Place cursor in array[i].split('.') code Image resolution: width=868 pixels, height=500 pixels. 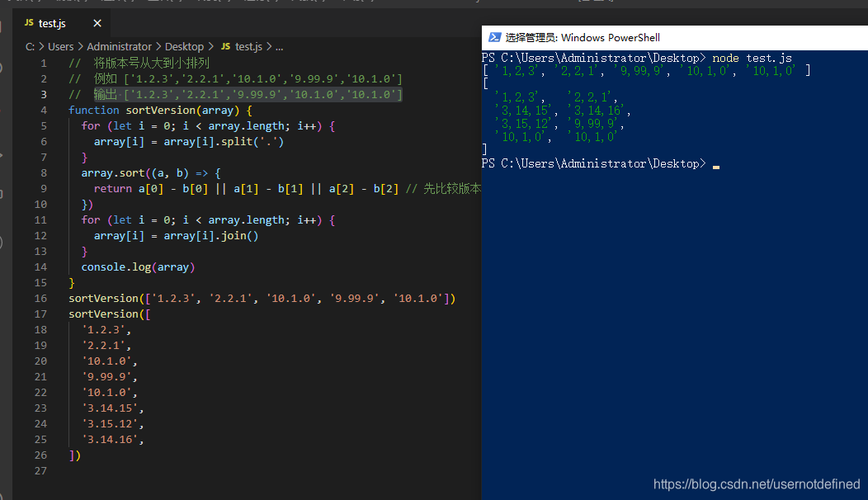189,142
